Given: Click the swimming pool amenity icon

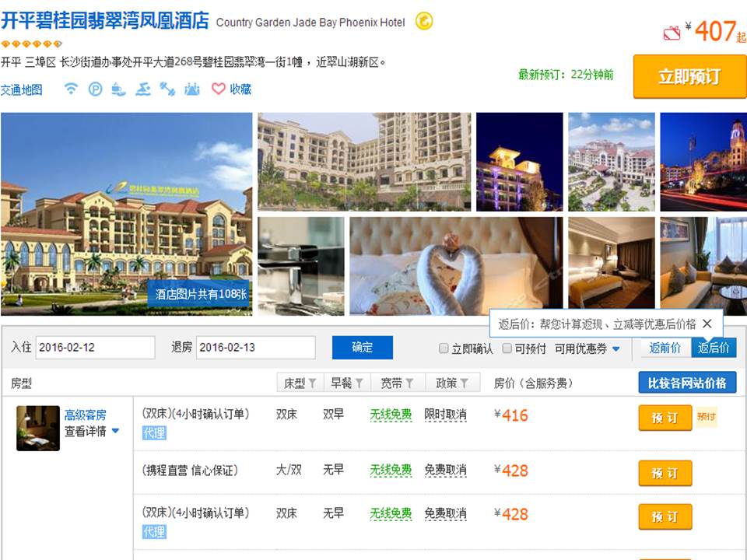Looking at the screenshot, I should pos(142,89).
